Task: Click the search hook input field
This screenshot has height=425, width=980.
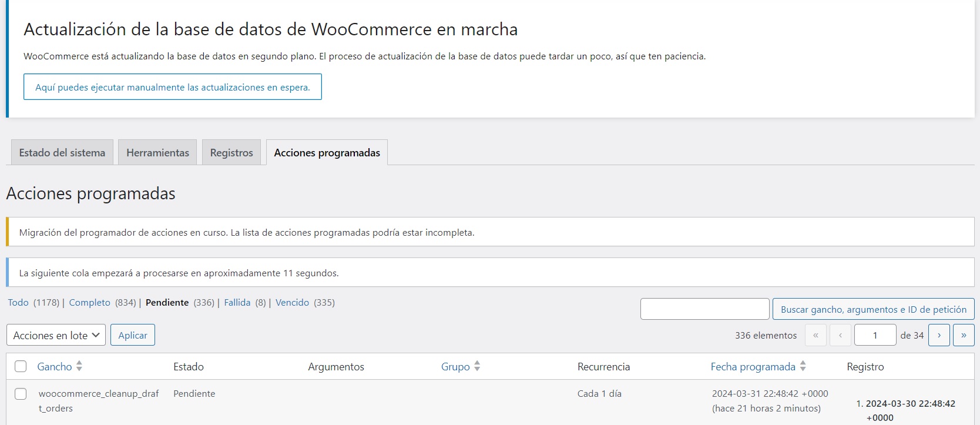Action: 704,309
